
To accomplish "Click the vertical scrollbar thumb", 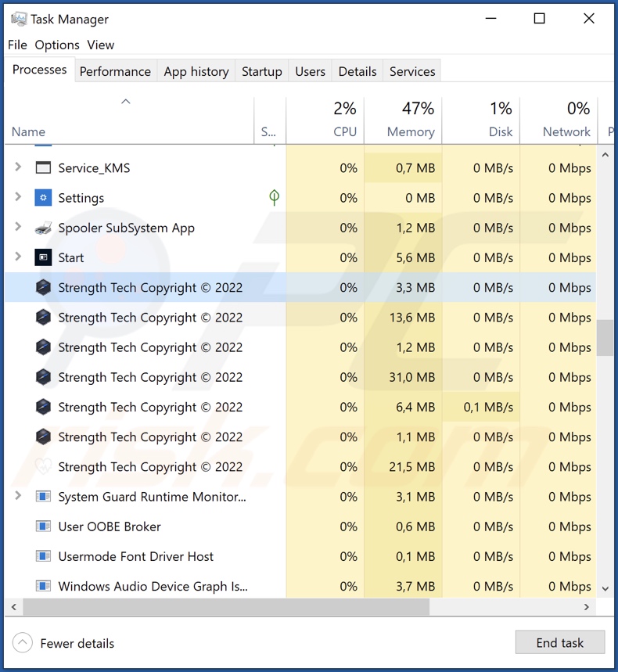I will pos(605,338).
